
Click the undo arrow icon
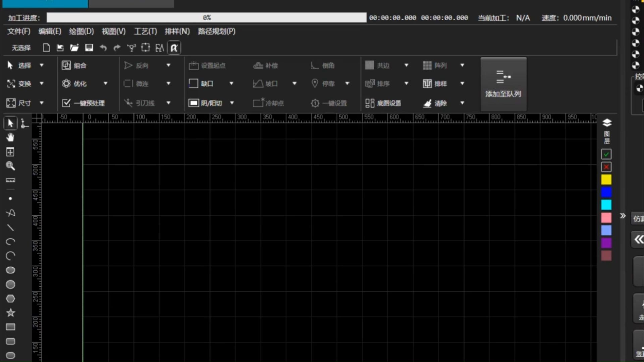click(103, 48)
